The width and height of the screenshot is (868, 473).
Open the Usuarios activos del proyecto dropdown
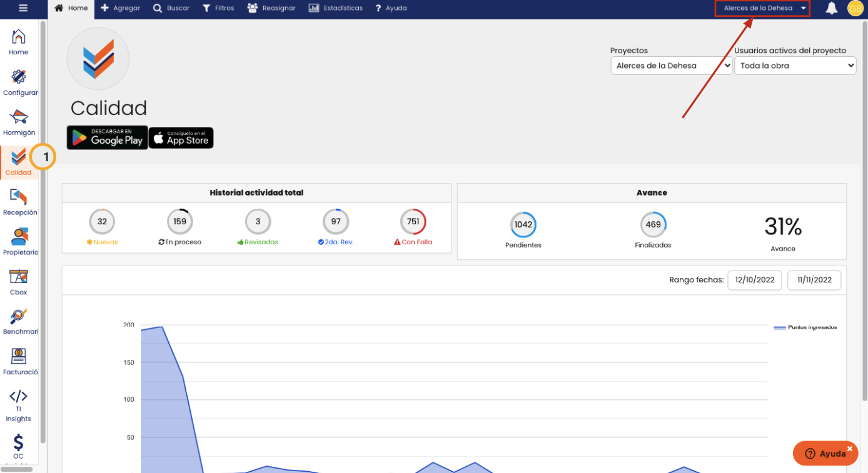[x=795, y=66]
